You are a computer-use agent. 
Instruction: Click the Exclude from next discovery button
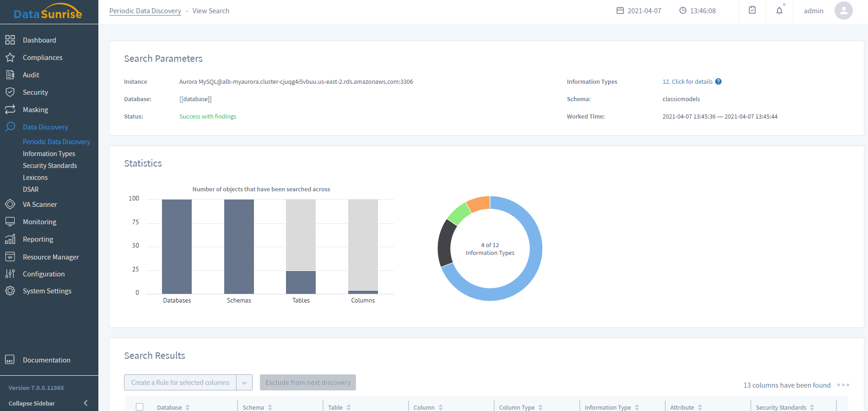pyautogui.click(x=307, y=383)
